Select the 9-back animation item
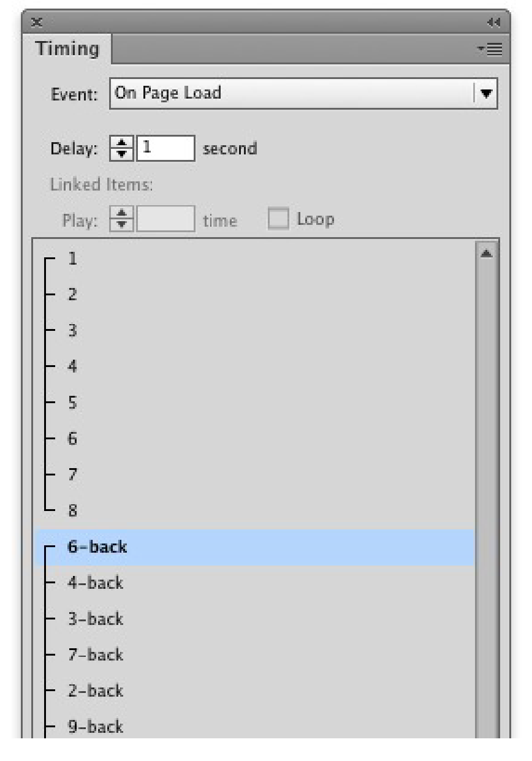The image size is (532, 761). (x=95, y=727)
